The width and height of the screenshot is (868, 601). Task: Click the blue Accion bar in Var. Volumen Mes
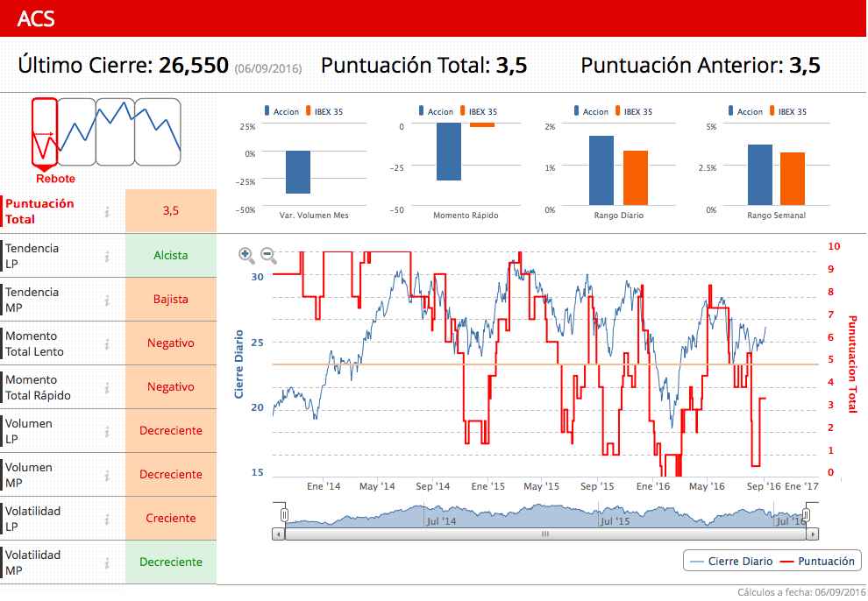tap(298, 172)
